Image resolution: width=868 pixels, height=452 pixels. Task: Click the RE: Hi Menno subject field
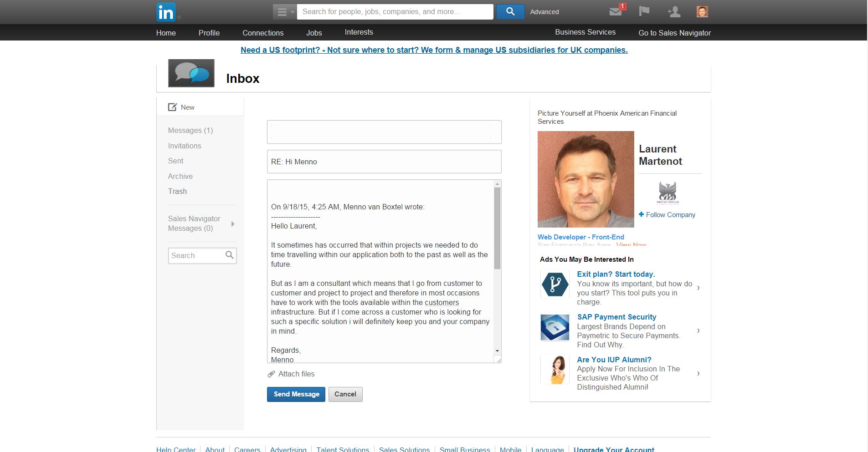click(x=384, y=162)
